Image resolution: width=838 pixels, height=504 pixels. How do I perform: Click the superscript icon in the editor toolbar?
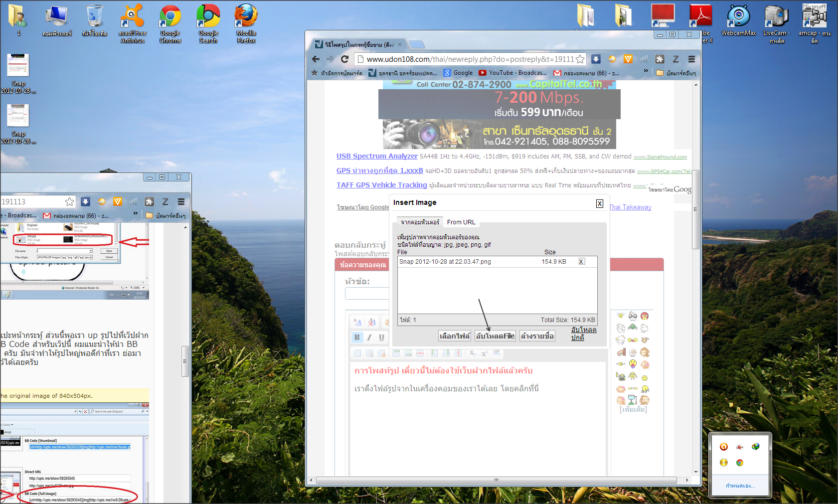pos(484,353)
